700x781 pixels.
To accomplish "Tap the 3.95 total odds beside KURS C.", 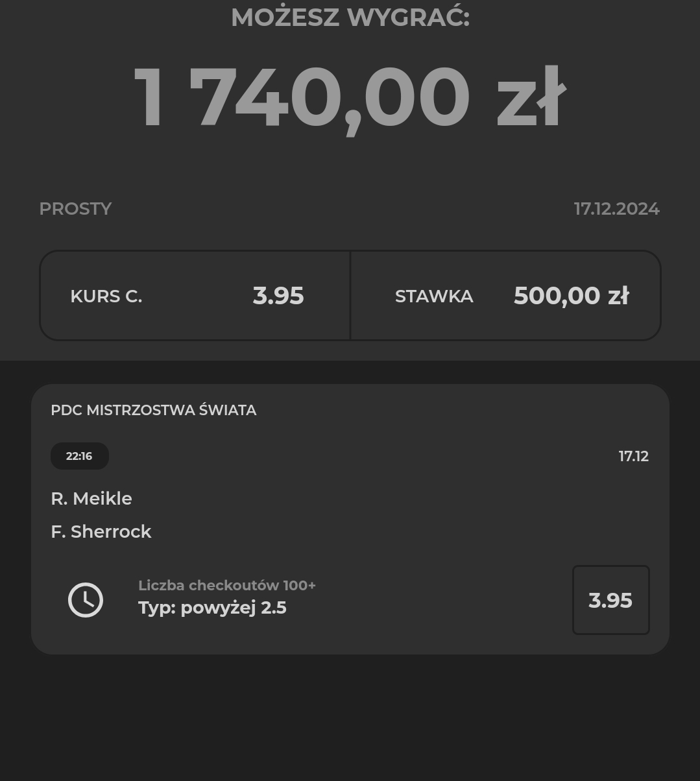I will tap(278, 296).
